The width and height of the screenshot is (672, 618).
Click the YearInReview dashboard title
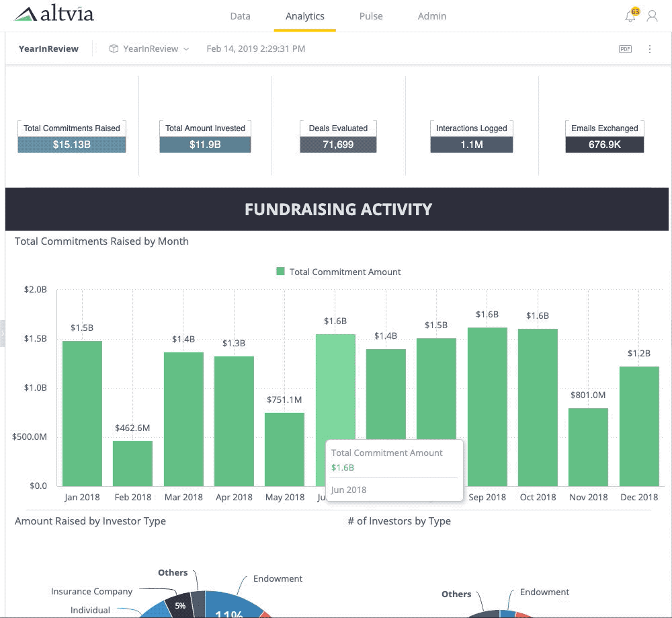pos(48,49)
